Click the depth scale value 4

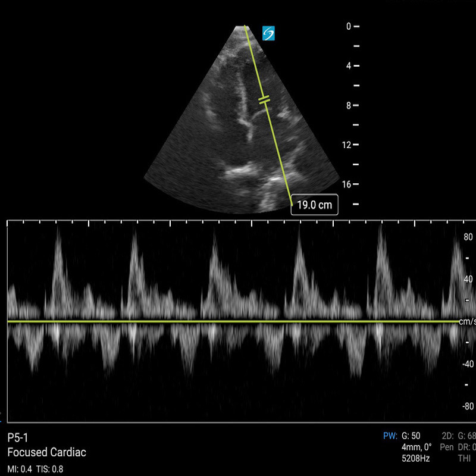click(x=349, y=65)
